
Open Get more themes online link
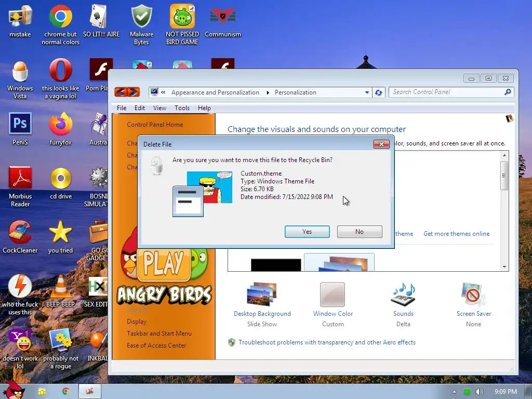click(456, 233)
